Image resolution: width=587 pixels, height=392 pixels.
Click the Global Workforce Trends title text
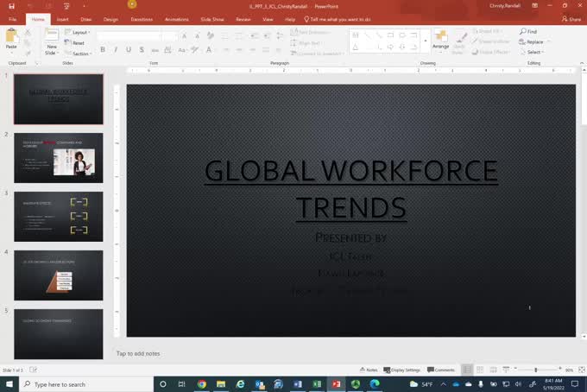tap(351, 189)
